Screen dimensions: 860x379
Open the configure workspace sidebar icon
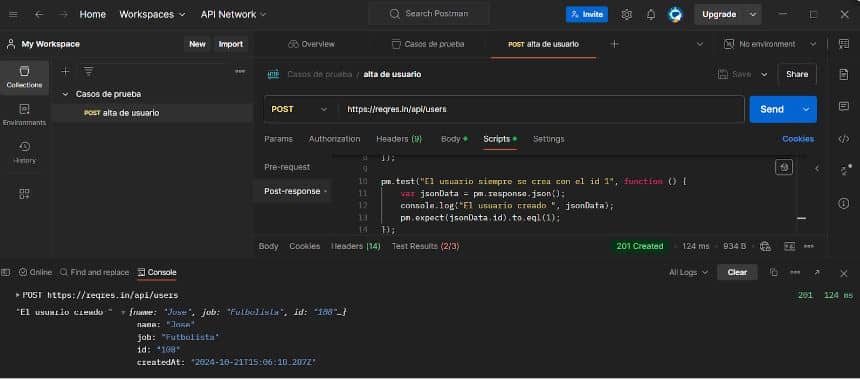tap(24, 194)
